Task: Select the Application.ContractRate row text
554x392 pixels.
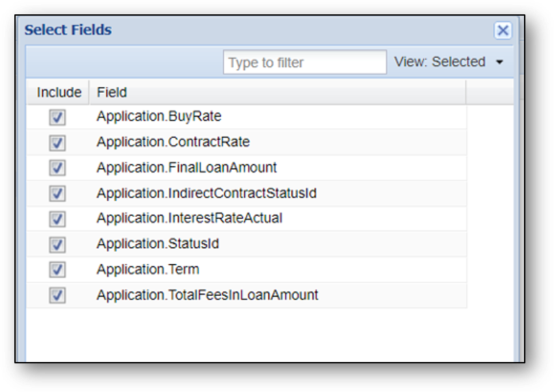Action: point(173,142)
